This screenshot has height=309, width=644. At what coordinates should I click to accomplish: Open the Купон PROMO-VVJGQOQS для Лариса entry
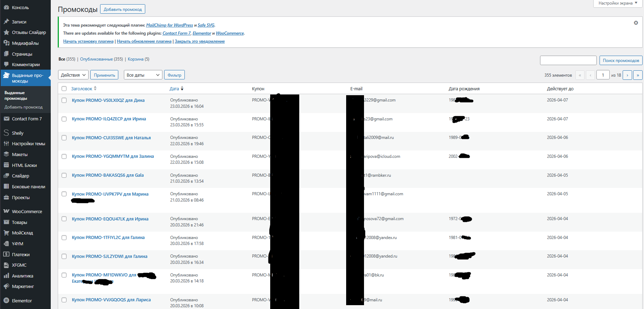point(111,300)
